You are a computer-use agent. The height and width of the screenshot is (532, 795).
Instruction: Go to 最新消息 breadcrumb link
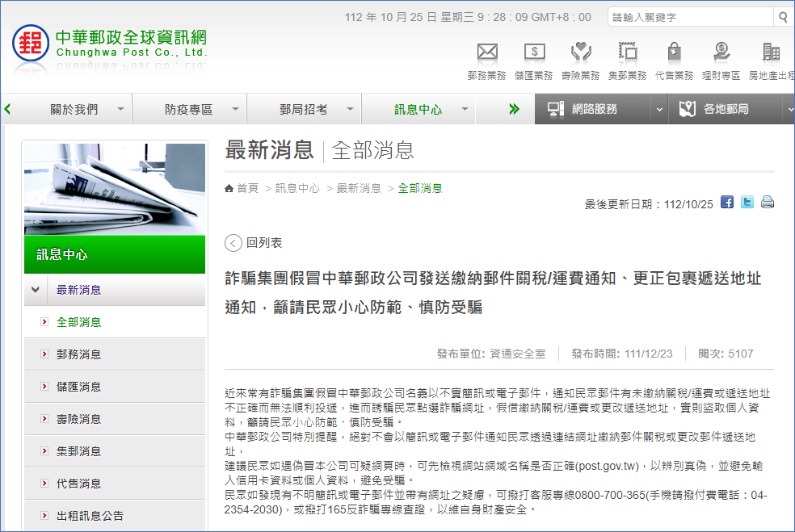click(359, 188)
